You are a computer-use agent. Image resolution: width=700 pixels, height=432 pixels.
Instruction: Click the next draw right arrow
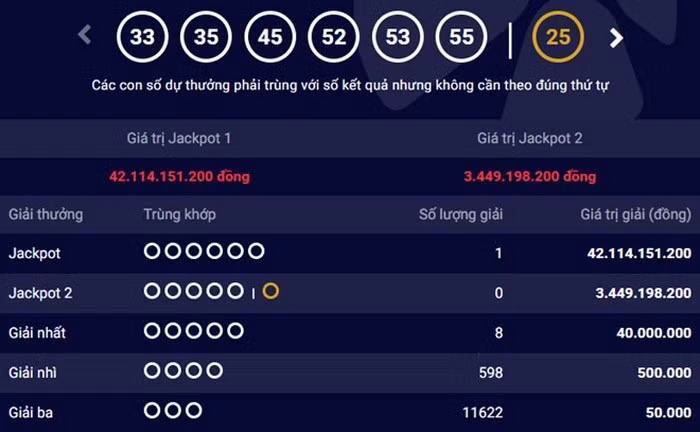[x=616, y=38]
